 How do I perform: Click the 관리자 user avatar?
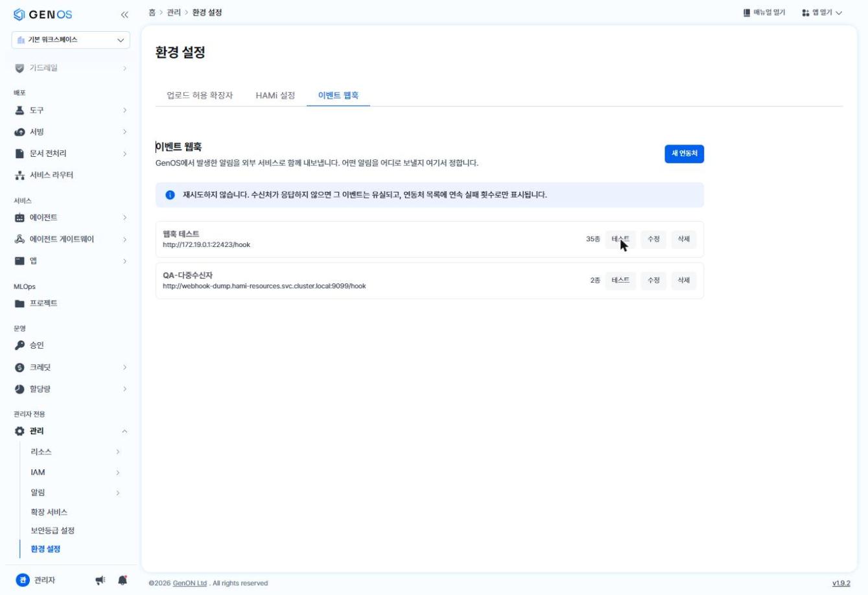23,580
